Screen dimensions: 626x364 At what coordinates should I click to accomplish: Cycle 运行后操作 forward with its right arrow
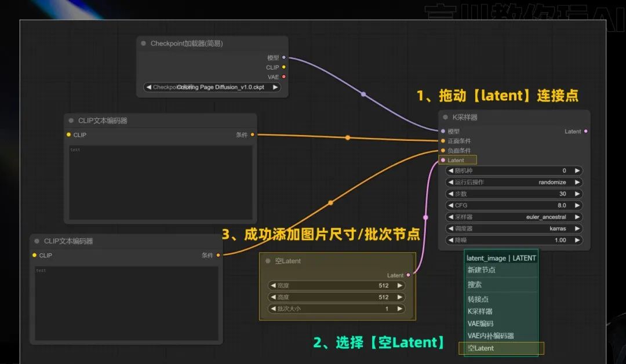pos(577,182)
